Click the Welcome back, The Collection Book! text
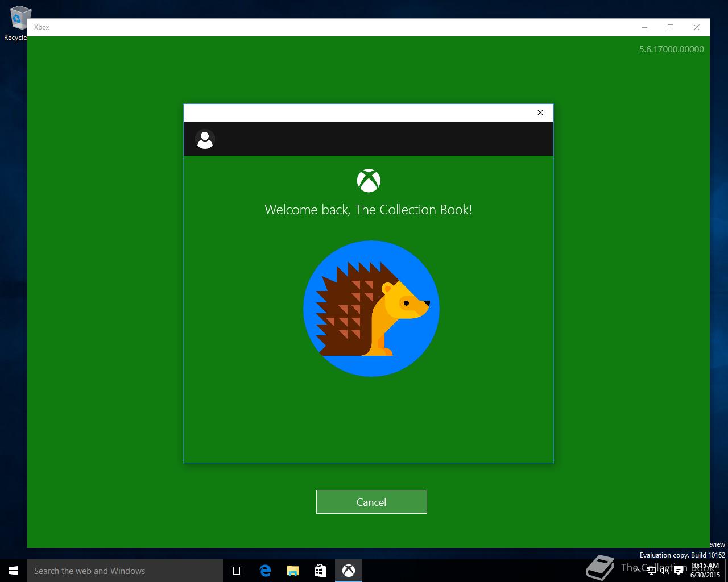Screen dimensions: 728x582 tap(369, 210)
